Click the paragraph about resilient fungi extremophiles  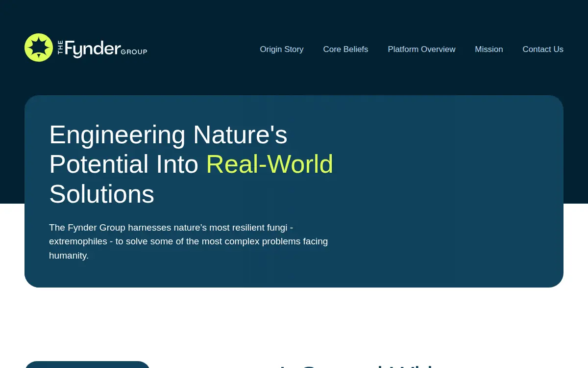(x=189, y=241)
